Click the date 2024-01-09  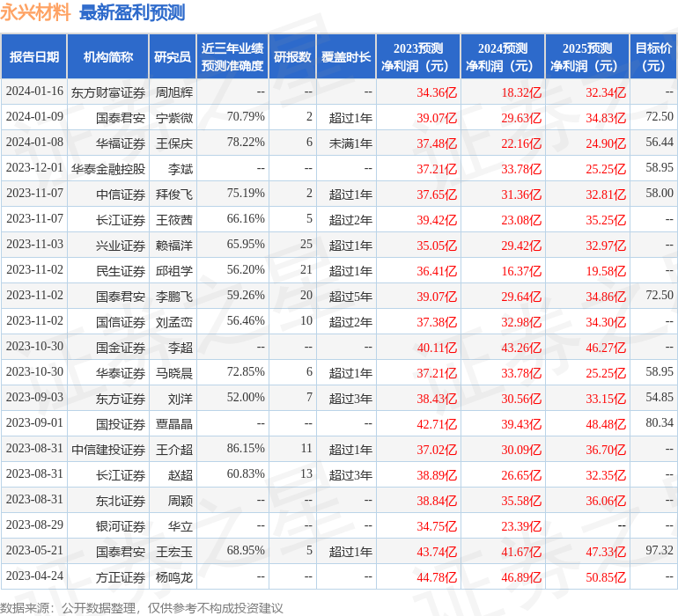tap(34, 117)
